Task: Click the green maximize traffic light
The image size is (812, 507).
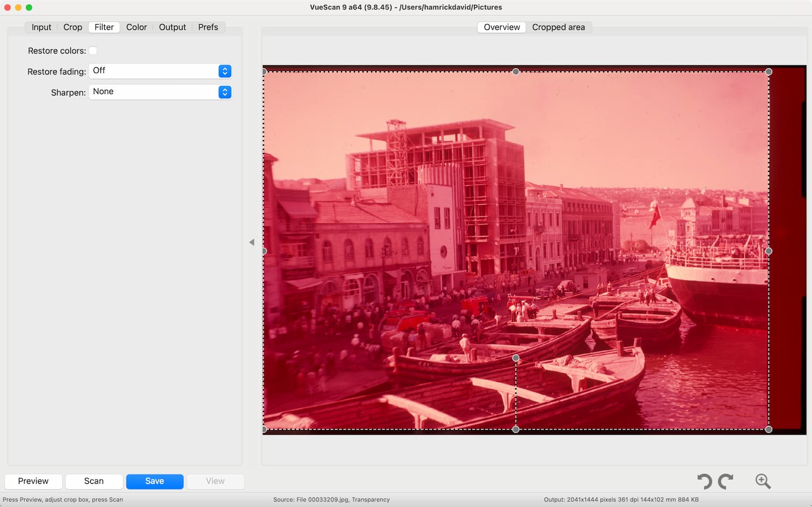Action: click(28, 8)
